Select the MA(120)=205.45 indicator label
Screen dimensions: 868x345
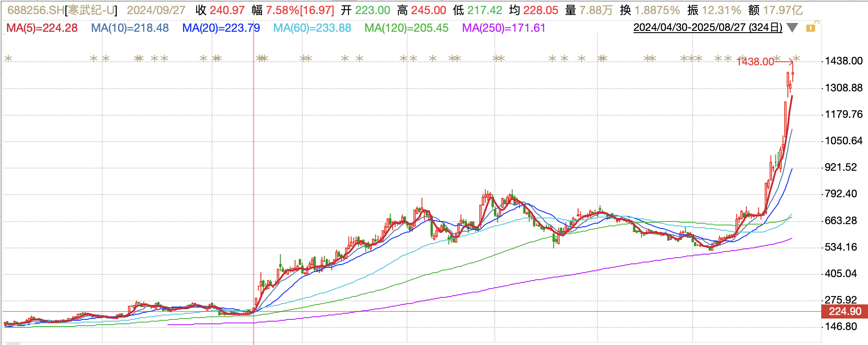pyautogui.click(x=406, y=28)
